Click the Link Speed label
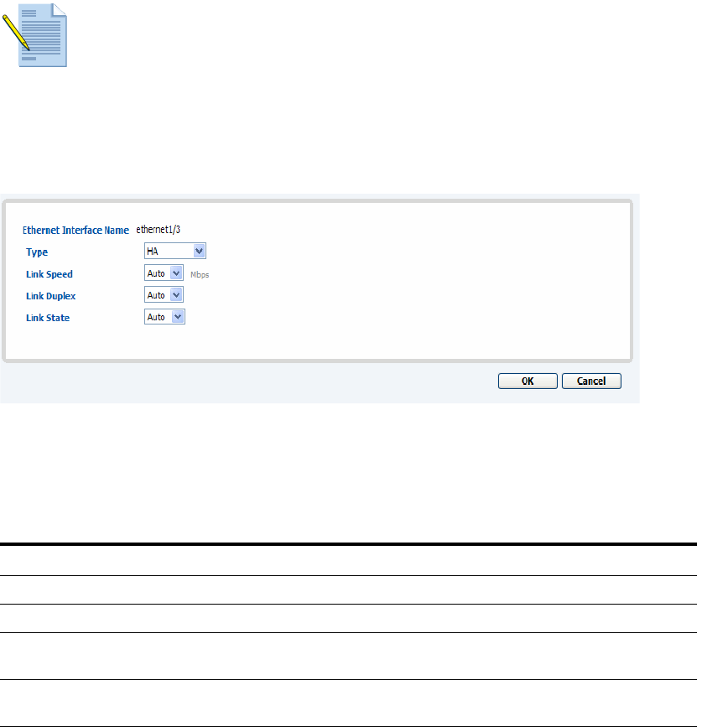Viewport: 728px width, 727px height. click(x=49, y=274)
